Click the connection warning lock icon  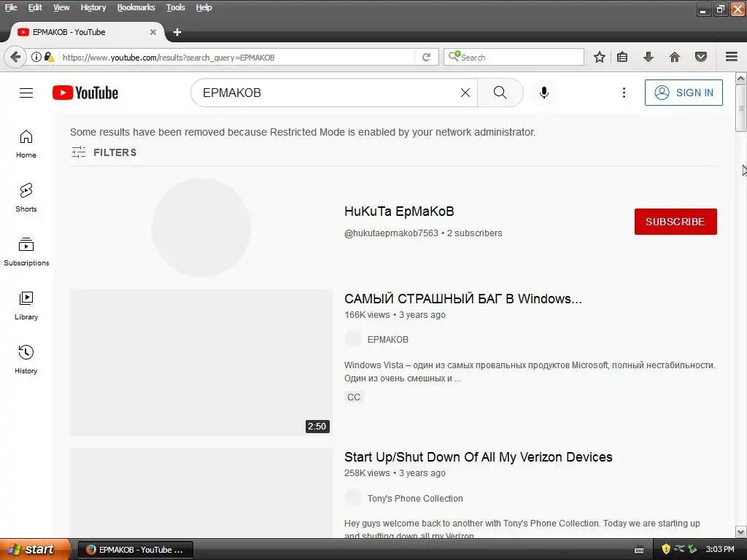[49, 57]
